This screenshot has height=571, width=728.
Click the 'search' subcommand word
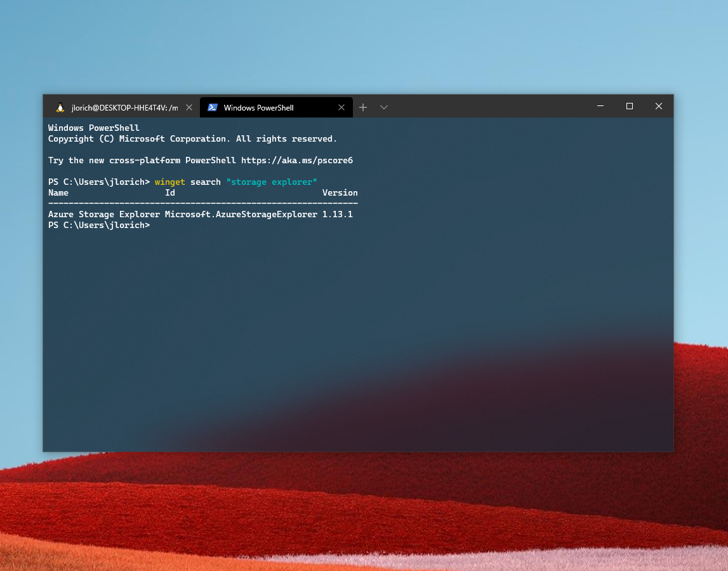[206, 182]
